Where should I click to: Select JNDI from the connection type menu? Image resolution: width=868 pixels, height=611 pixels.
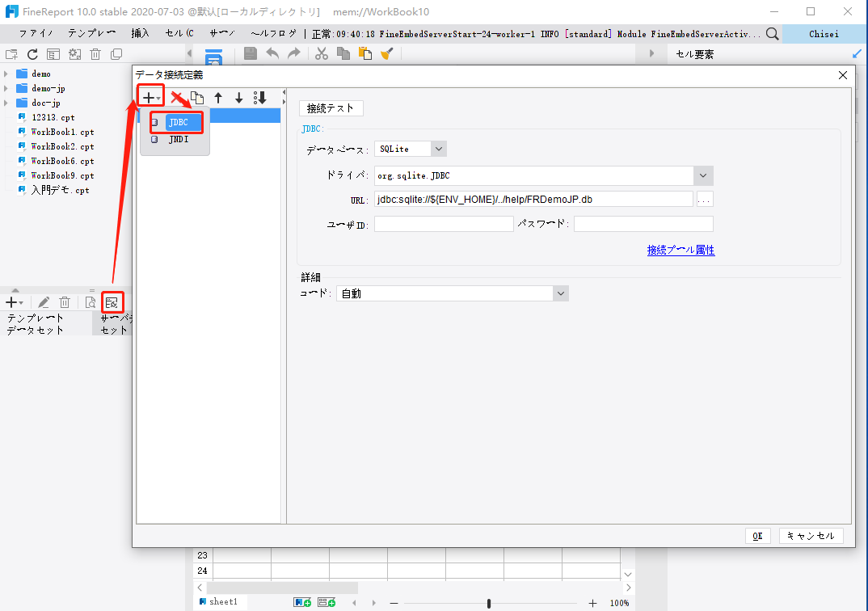pos(177,137)
